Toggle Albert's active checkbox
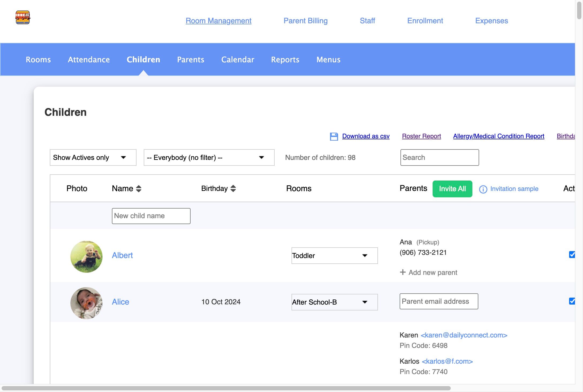This screenshot has height=392, width=583. point(572,255)
